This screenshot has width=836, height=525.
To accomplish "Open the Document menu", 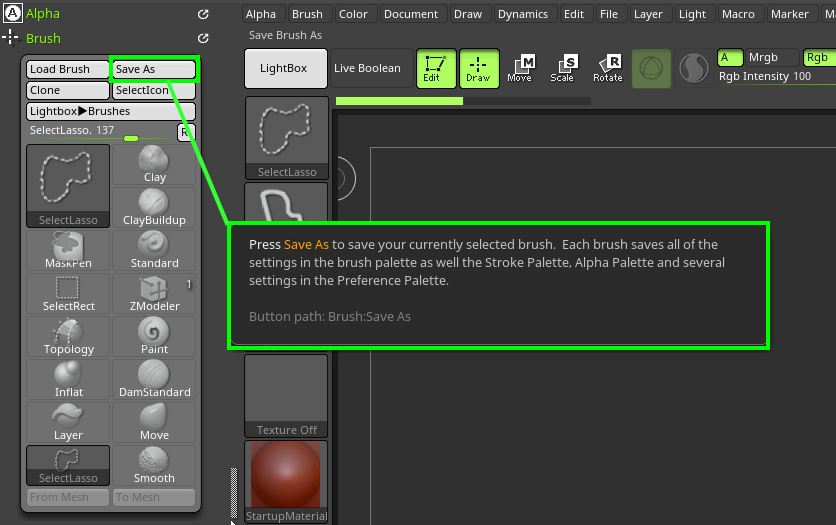I will (x=411, y=14).
